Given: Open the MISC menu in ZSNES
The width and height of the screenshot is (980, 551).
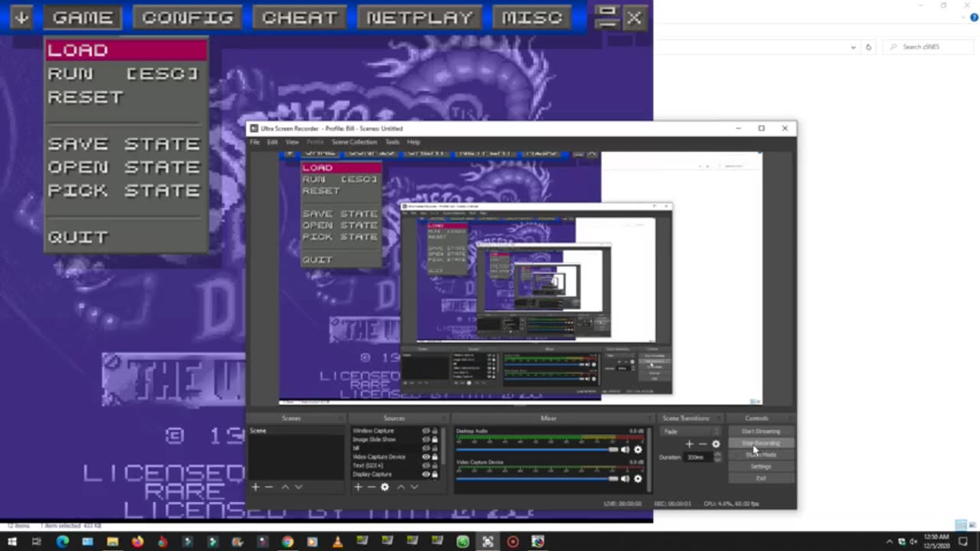Looking at the screenshot, I should (x=532, y=18).
